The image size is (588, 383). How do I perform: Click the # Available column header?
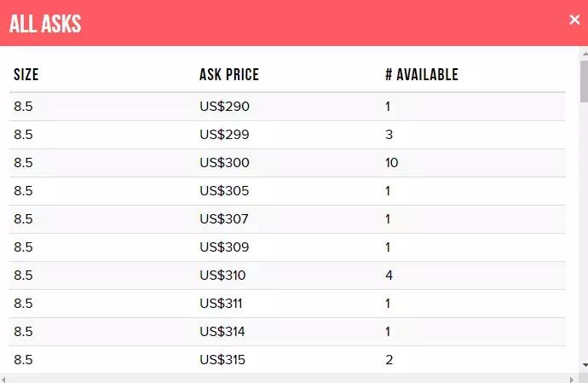(x=421, y=75)
